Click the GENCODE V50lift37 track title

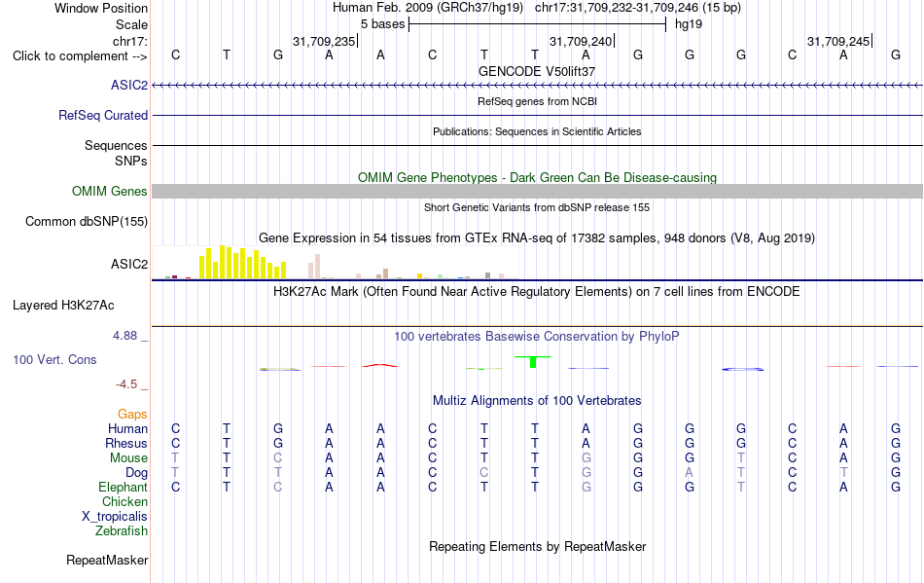[537, 71]
